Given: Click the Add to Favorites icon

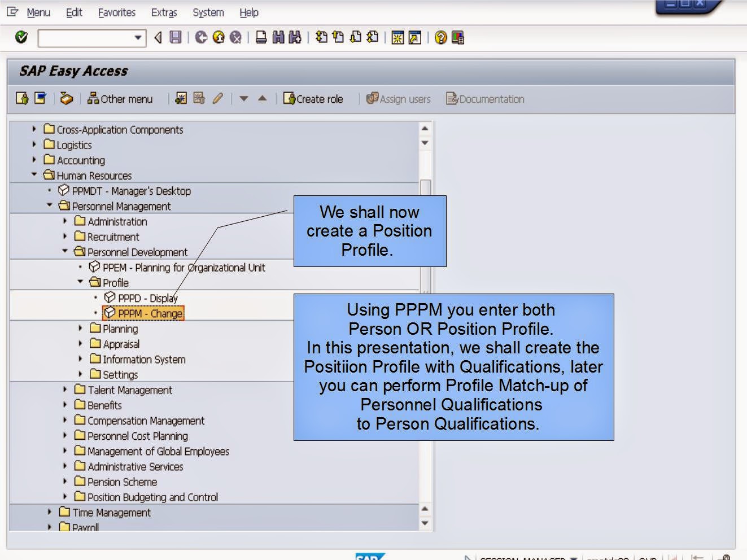Looking at the screenshot, I should (x=181, y=98).
